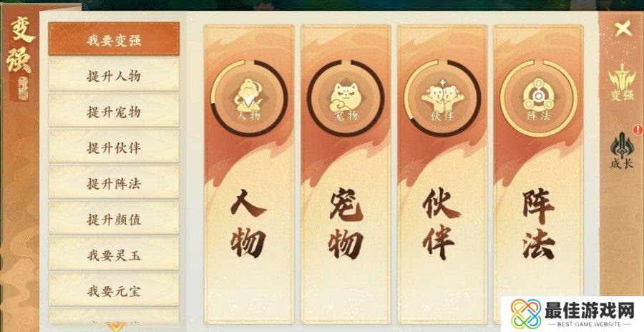Select the 提升宠物 menu item
644x332 pixels.
(x=114, y=111)
